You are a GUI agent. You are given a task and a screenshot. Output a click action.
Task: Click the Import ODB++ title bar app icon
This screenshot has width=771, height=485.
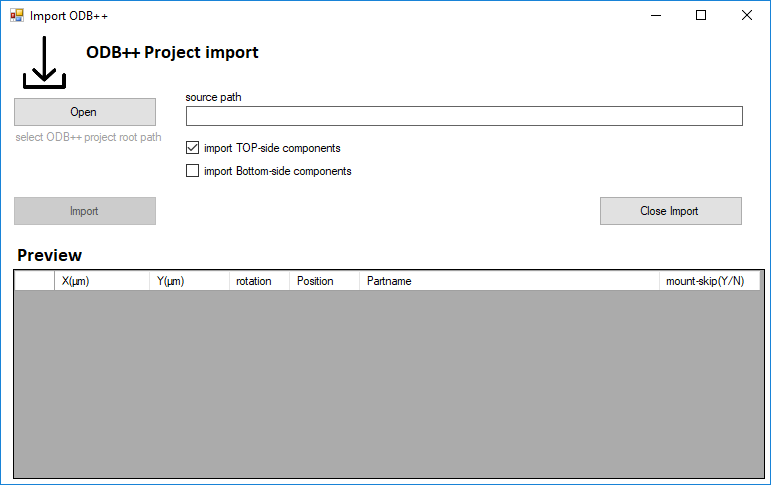[x=17, y=16]
